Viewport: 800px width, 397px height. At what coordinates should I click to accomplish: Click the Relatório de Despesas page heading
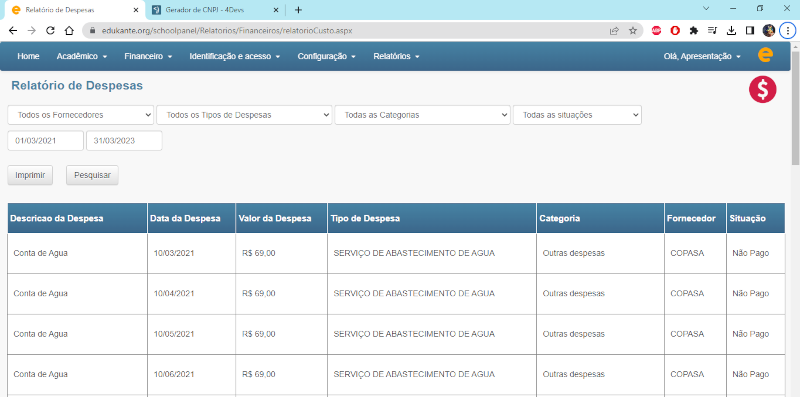[77, 86]
